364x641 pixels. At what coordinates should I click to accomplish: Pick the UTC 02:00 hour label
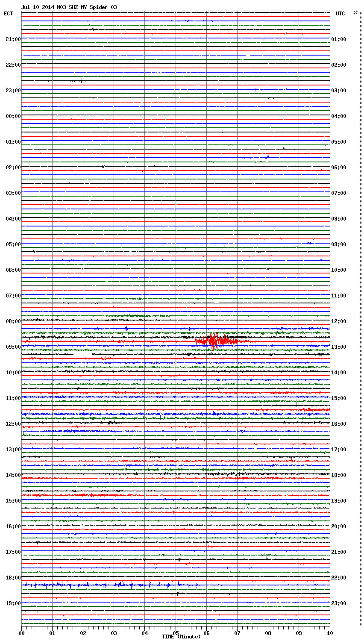(x=339, y=65)
